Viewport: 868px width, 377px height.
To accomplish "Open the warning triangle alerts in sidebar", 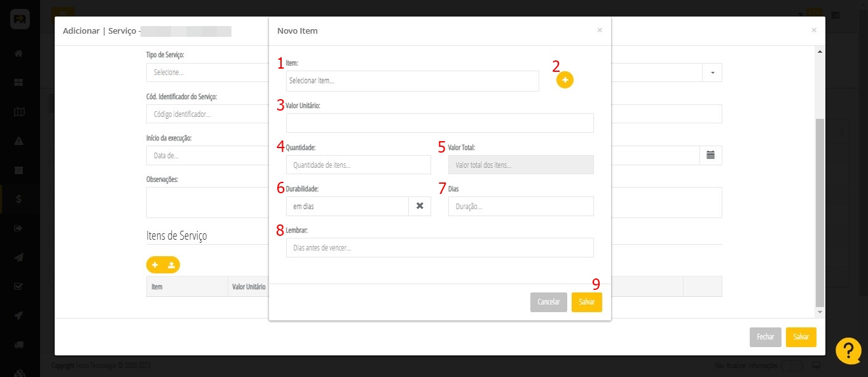I will click(19, 141).
